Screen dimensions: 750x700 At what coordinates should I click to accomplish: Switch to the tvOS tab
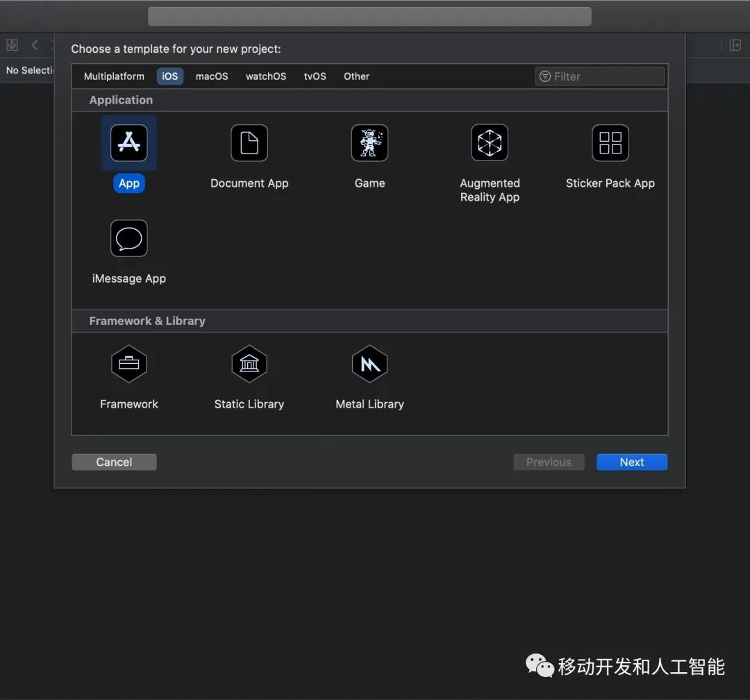click(315, 76)
